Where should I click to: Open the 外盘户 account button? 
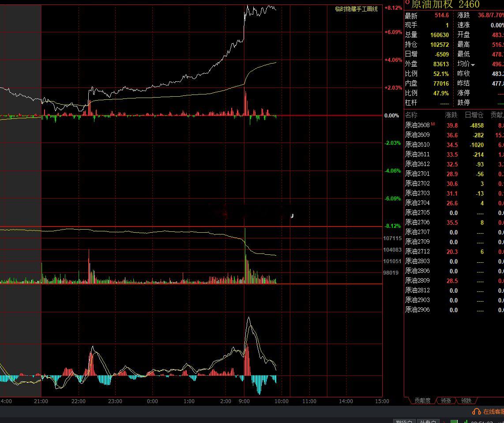pos(428,422)
